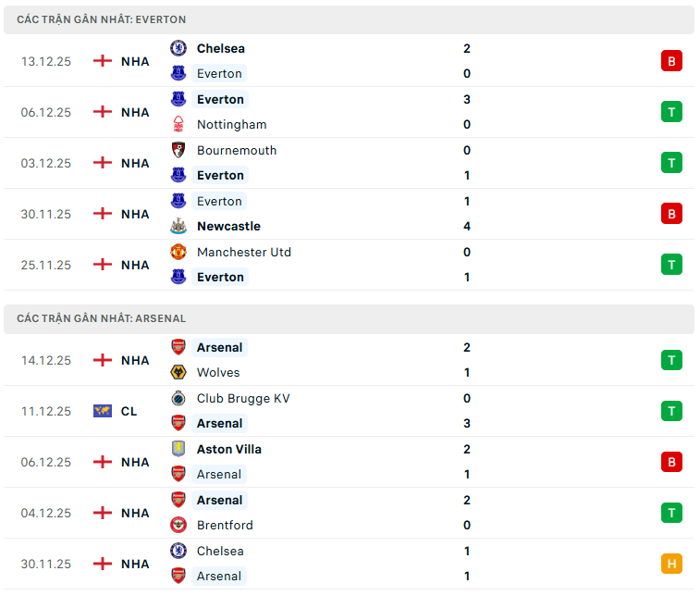The width and height of the screenshot is (700, 596).
Task: Open the Newcastle team link
Action: click(x=228, y=226)
